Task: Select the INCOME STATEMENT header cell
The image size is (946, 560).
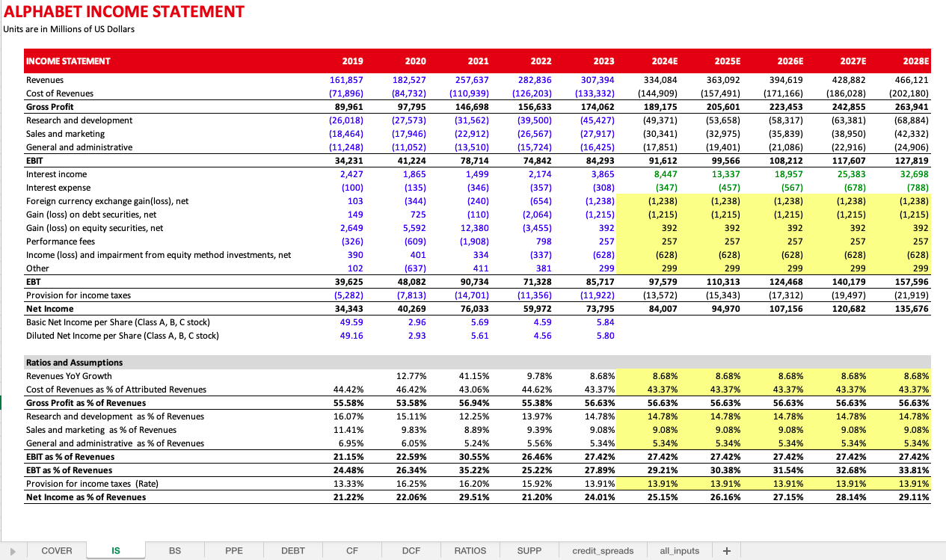Action: 68,61
